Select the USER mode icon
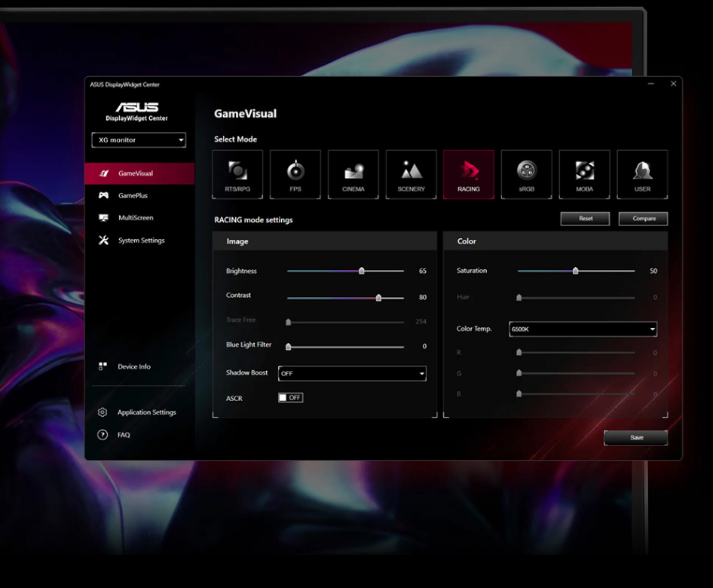The height and width of the screenshot is (588, 713). click(642, 174)
